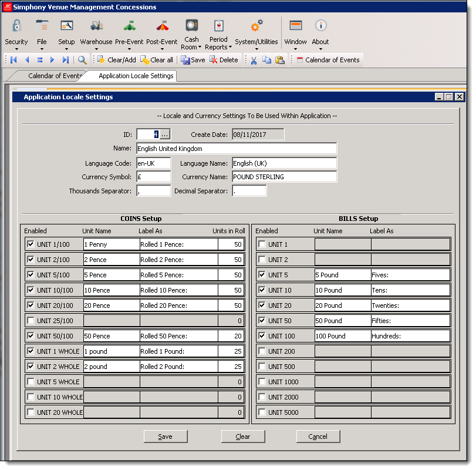The width and height of the screenshot is (476, 470).
Task: Open the About info icon
Action: (x=320, y=25)
